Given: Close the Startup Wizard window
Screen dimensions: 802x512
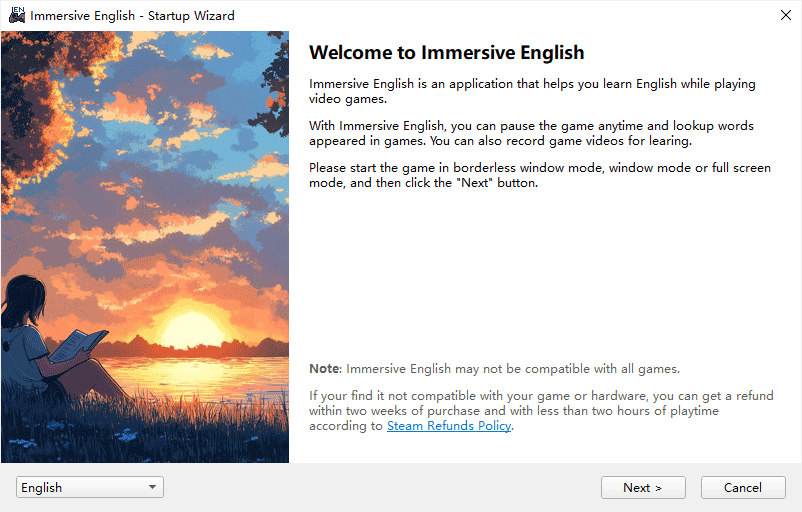Looking at the screenshot, I should pos(786,15).
